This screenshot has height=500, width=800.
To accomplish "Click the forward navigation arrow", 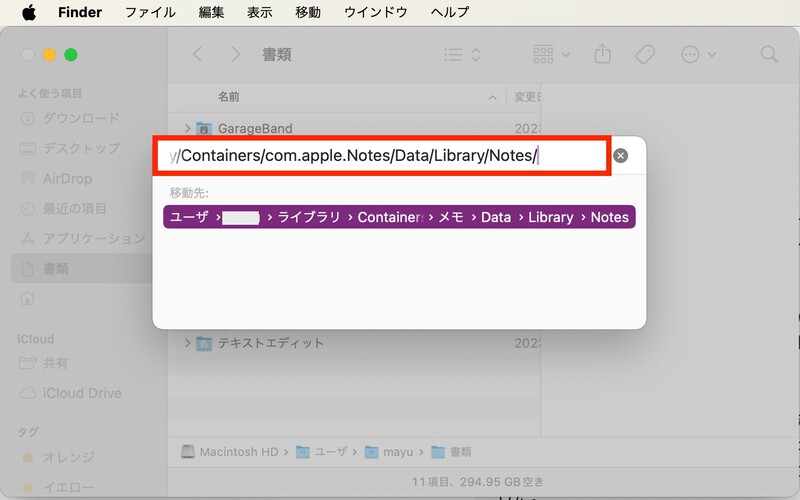I will pyautogui.click(x=235, y=55).
